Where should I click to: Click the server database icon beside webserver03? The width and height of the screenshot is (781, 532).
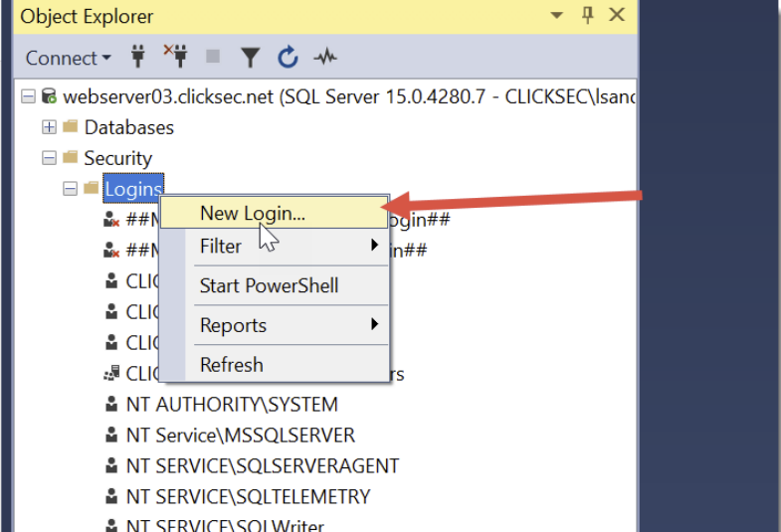click(x=49, y=95)
